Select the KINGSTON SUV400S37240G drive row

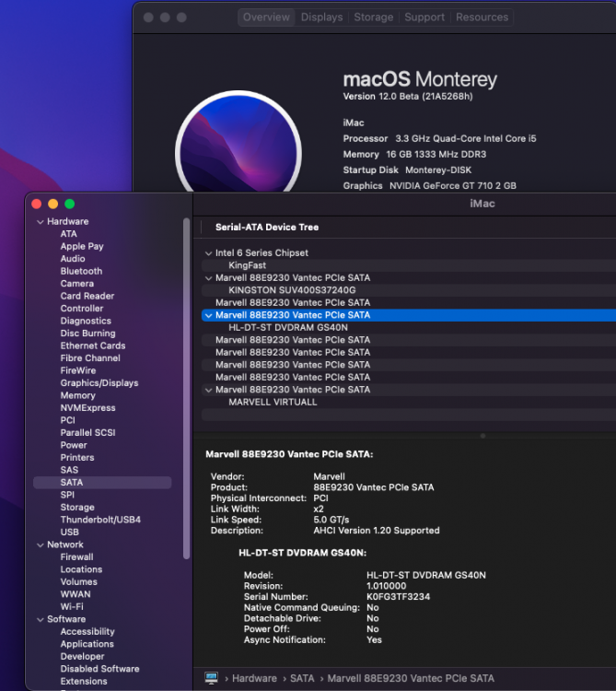(x=409, y=290)
